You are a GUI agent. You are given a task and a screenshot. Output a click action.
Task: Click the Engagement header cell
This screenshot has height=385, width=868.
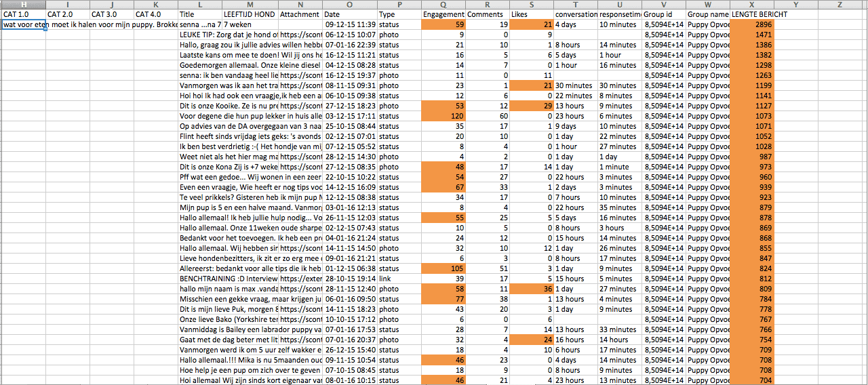click(443, 14)
